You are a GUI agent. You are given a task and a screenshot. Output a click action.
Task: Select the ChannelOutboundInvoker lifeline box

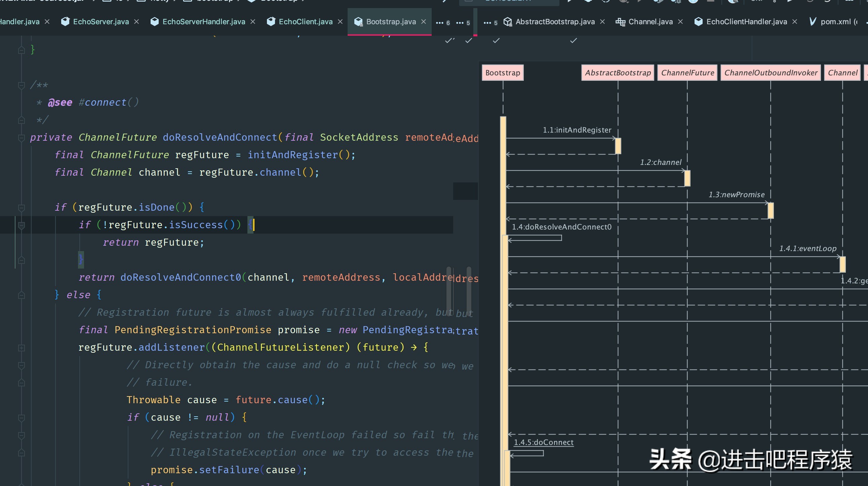(770, 72)
